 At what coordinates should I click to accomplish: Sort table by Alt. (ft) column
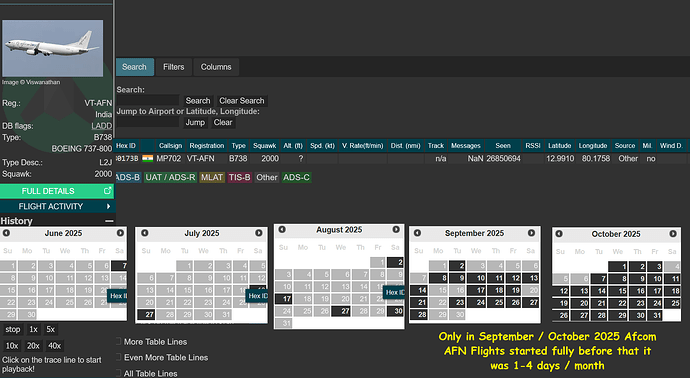point(293,146)
